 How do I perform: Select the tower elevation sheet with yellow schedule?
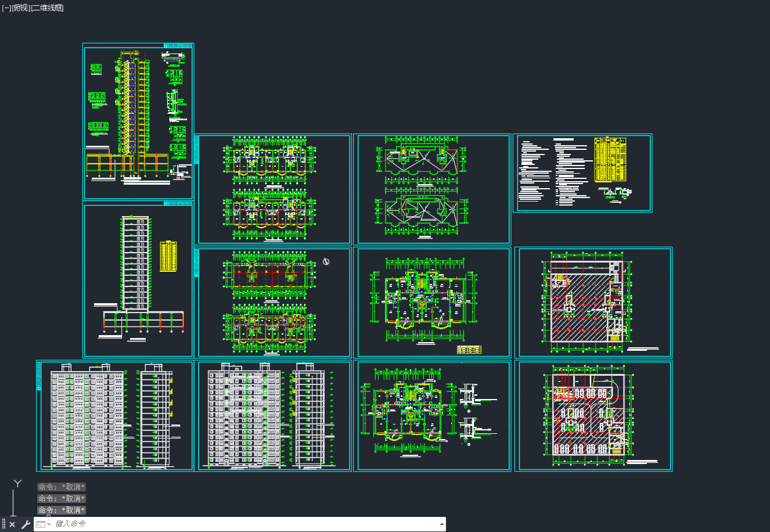[x=138, y=280]
